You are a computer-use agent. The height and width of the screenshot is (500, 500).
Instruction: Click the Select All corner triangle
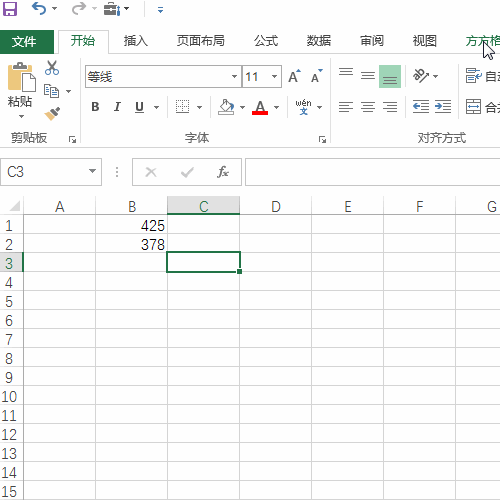15,206
